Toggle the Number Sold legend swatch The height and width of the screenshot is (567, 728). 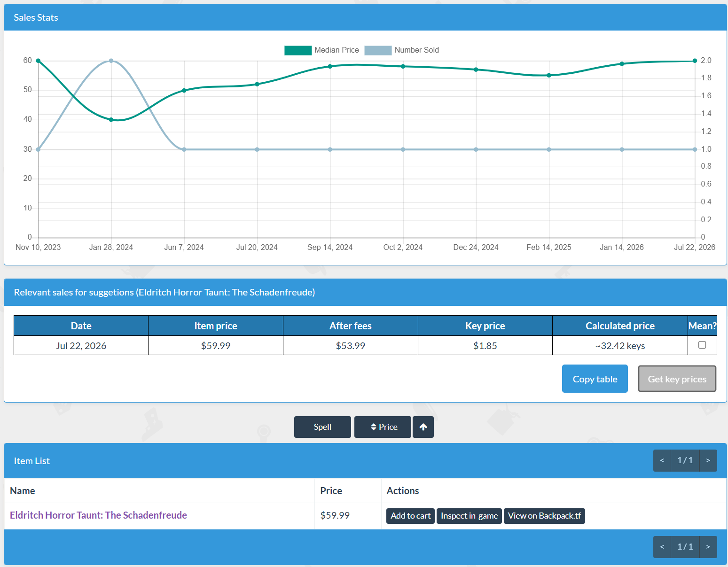378,50
